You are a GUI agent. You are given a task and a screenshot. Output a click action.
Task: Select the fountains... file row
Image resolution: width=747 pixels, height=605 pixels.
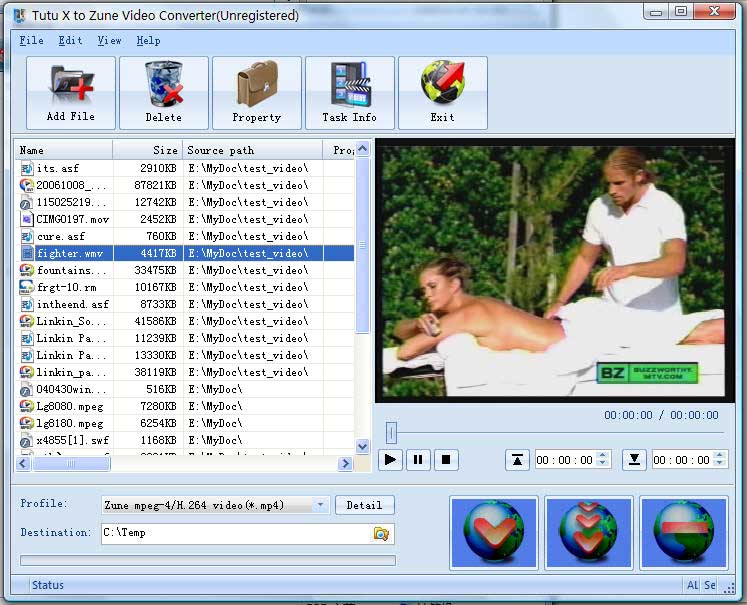tap(185, 270)
